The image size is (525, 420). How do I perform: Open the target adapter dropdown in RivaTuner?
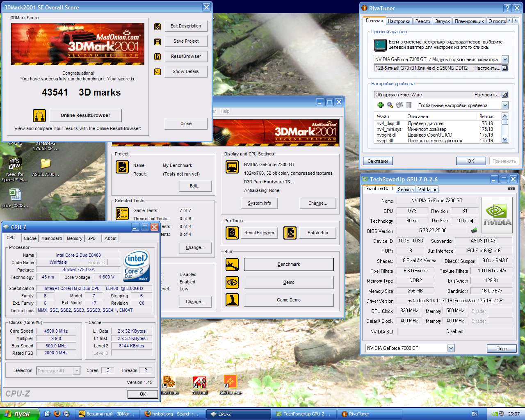(x=505, y=59)
